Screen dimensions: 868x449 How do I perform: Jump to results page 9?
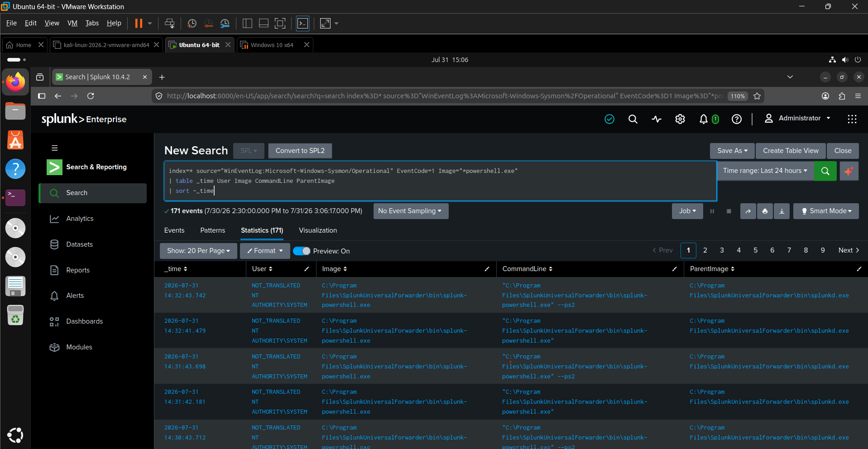click(823, 250)
